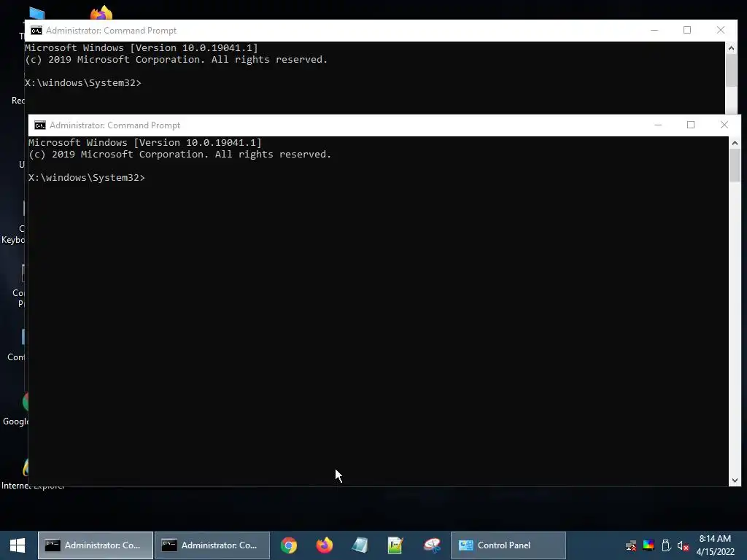
Task: Click scroll-up arrow in front Command Prompt
Action: tap(735, 143)
